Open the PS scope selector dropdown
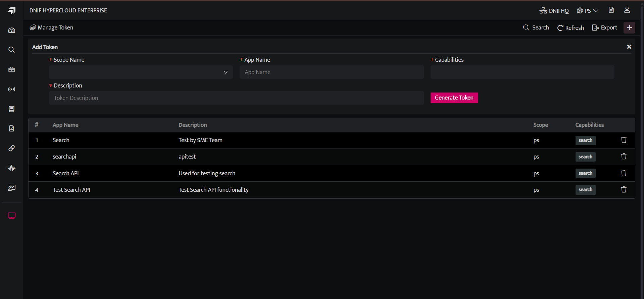The width and height of the screenshot is (644, 299). pos(588,11)
